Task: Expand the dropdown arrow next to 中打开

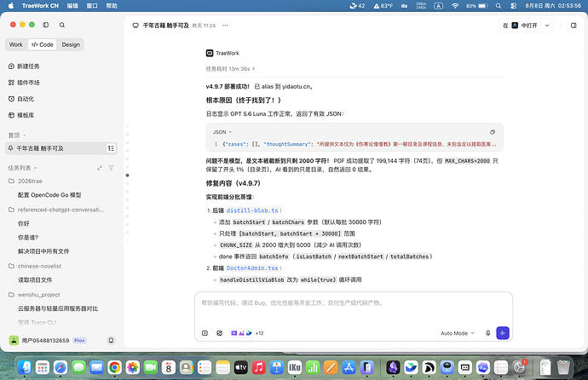Action: tap(547, 26)
